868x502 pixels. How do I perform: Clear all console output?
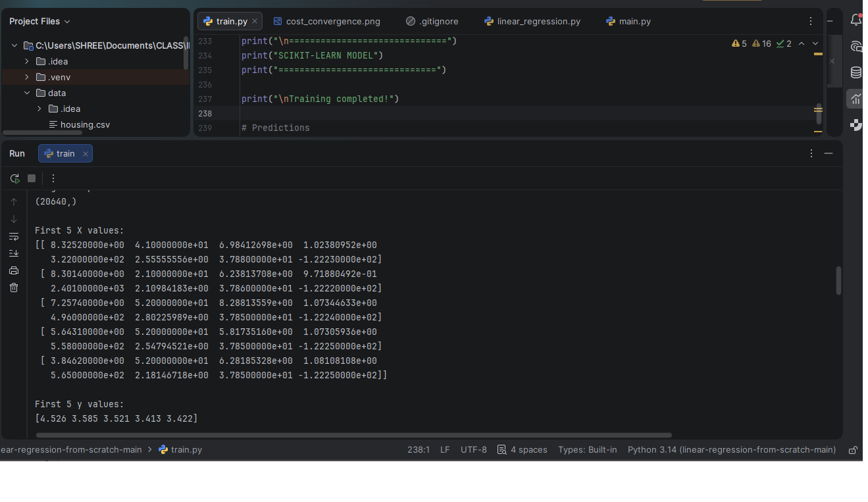pos(14,288)
